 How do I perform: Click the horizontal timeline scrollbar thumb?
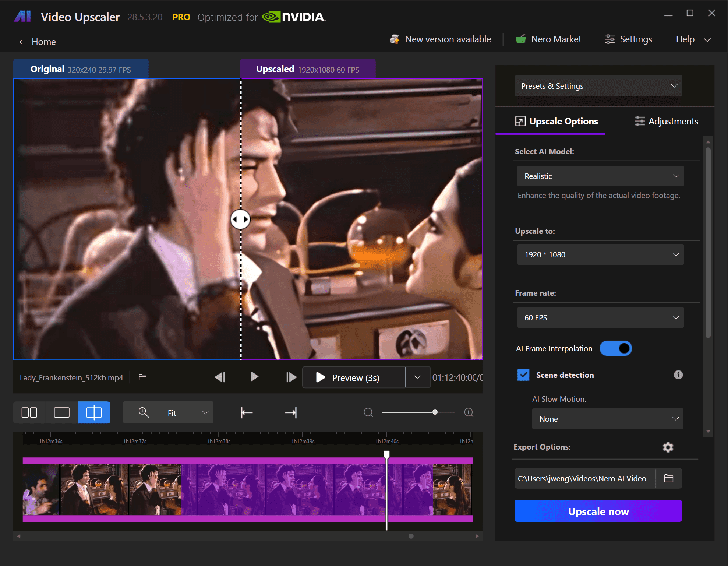411,536
